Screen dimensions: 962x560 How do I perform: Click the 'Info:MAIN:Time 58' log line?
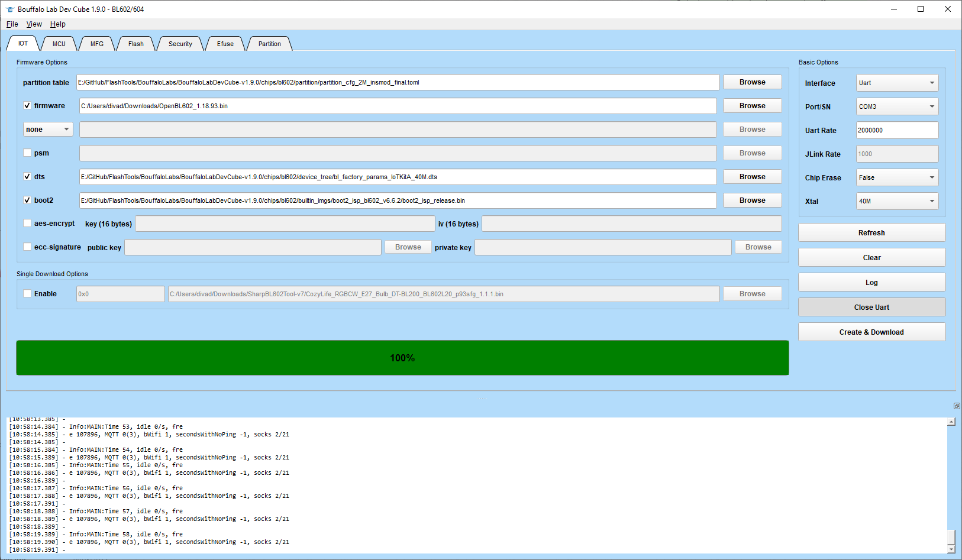(x=96, y=535)
